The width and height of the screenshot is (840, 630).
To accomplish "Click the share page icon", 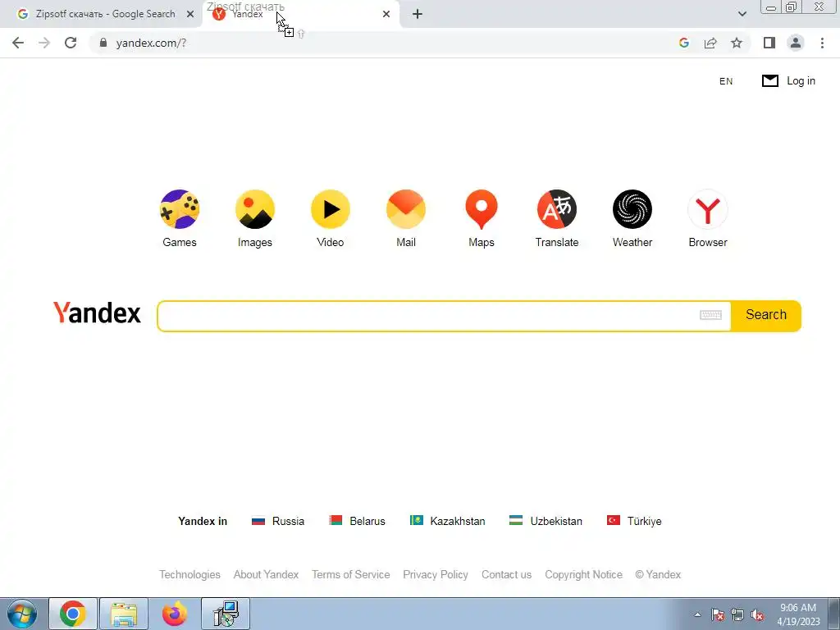I will pyautogui.click(x=710, y=43).
